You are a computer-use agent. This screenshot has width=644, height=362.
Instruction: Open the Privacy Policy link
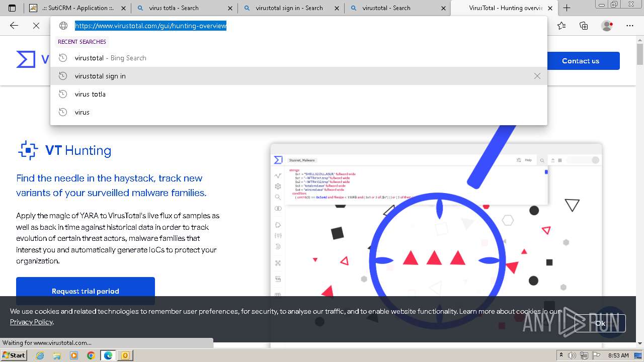31,322
